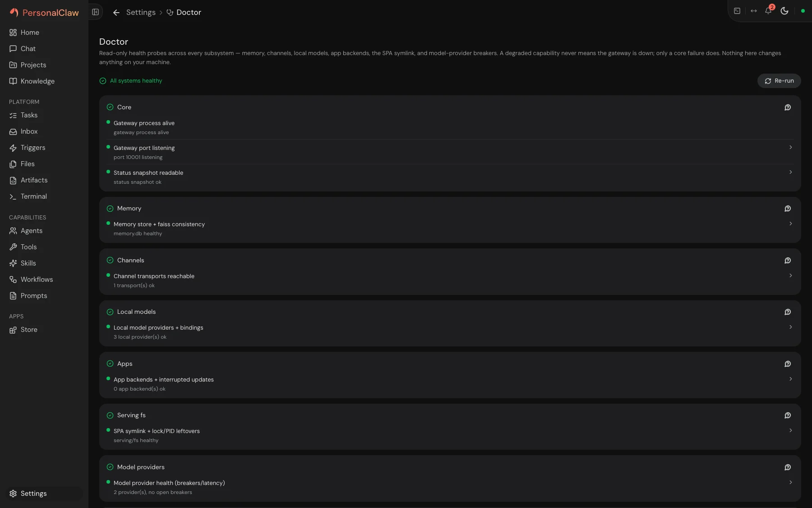
Task: Toggle width expand arrows icon
Action: click(753, 11)
